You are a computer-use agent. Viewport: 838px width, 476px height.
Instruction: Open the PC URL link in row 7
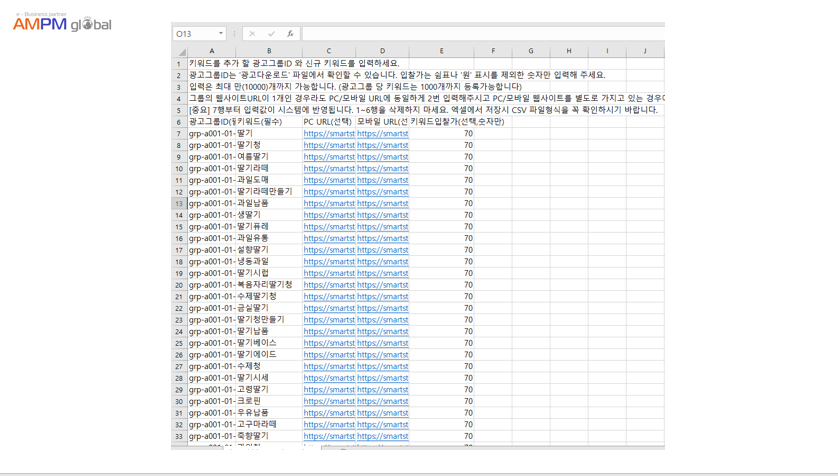tap(329, 134)
